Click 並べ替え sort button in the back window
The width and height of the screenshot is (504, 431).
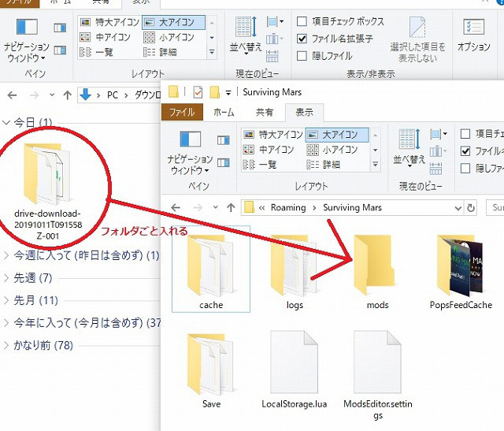click(x=246, y=35)
